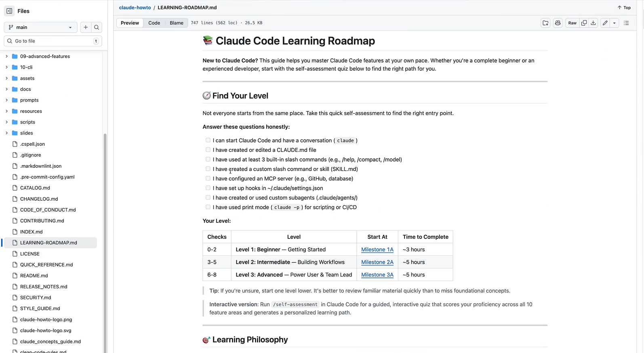Check 'created a custom slash command' checkbox
Viewport: 644px width, 353px height.
coord(208,169)
